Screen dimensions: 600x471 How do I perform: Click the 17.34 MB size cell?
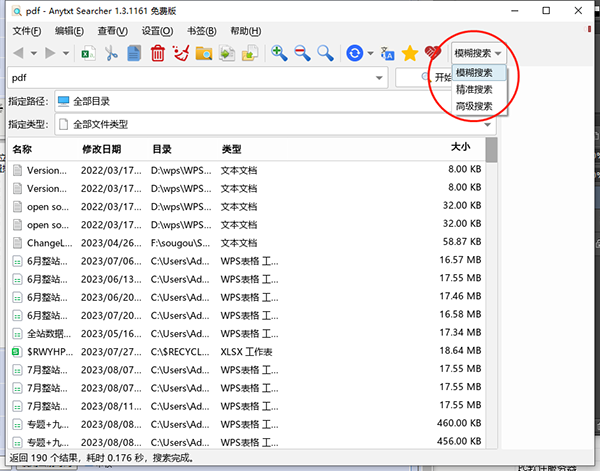[460, 332]
